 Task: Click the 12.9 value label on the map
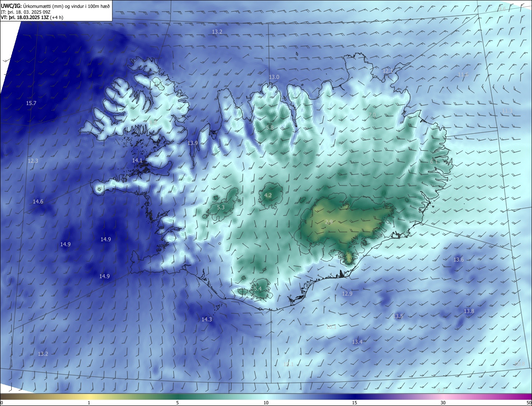347,293
